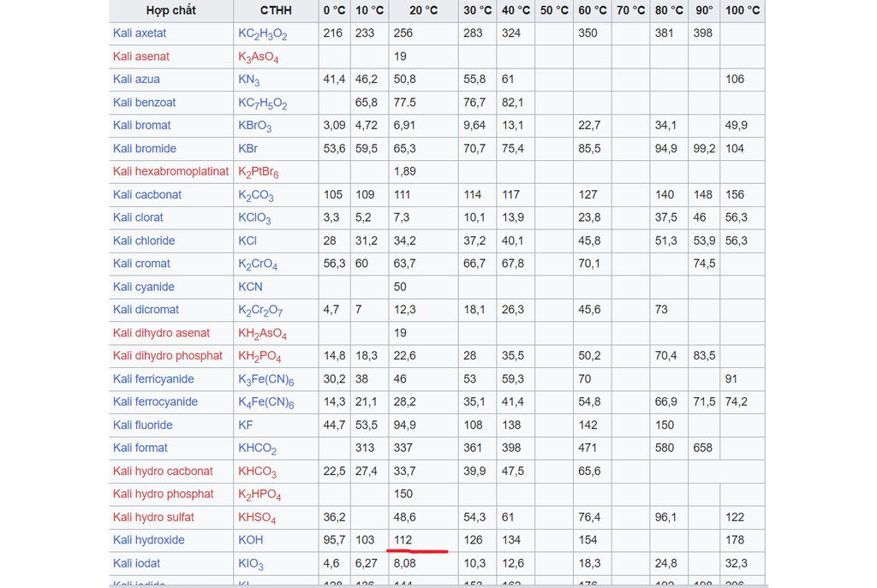The image size is (877, 588).
Task: Select the 73 value in Kali dicromat row
Action: point(661,310)
